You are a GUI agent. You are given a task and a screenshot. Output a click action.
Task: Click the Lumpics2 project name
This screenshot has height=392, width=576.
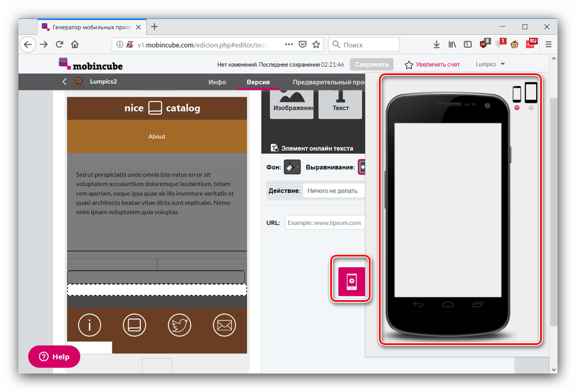coord(103,82)
